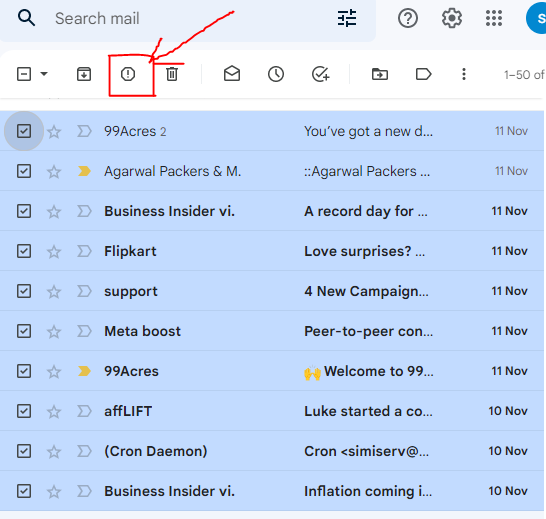
Task: Toggle yellow importance marker on 99Acres Welcome
Action: [x=84, y=371]
